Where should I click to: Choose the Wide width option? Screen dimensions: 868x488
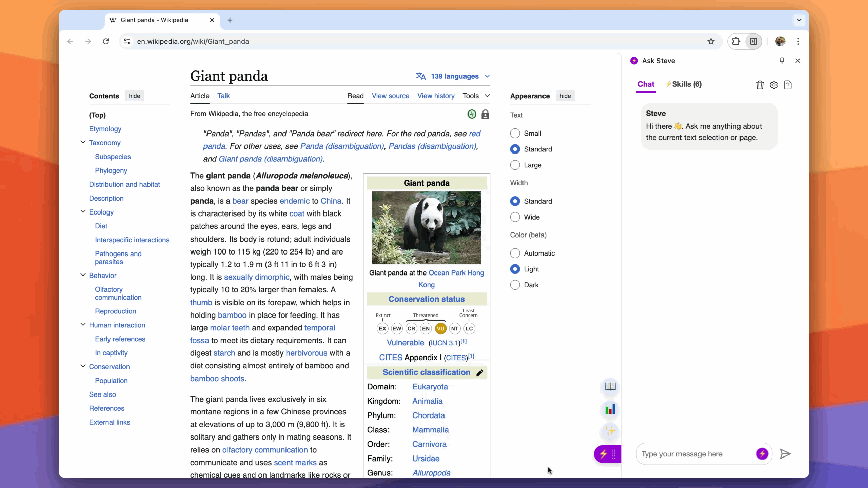pyautogui.click(x=515, y=217)
